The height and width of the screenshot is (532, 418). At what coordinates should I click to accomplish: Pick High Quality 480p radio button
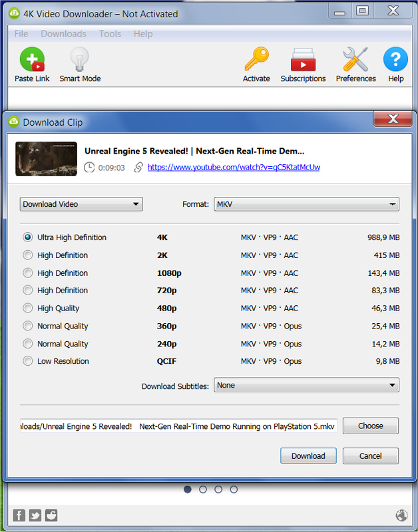click(28, 308)
